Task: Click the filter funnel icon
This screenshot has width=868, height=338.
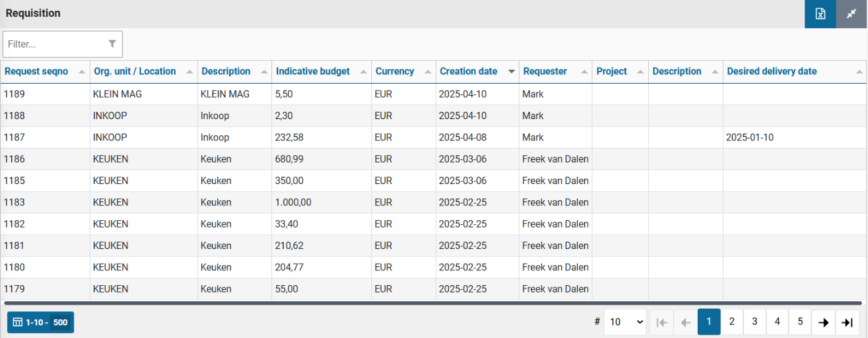Action: 112,44
